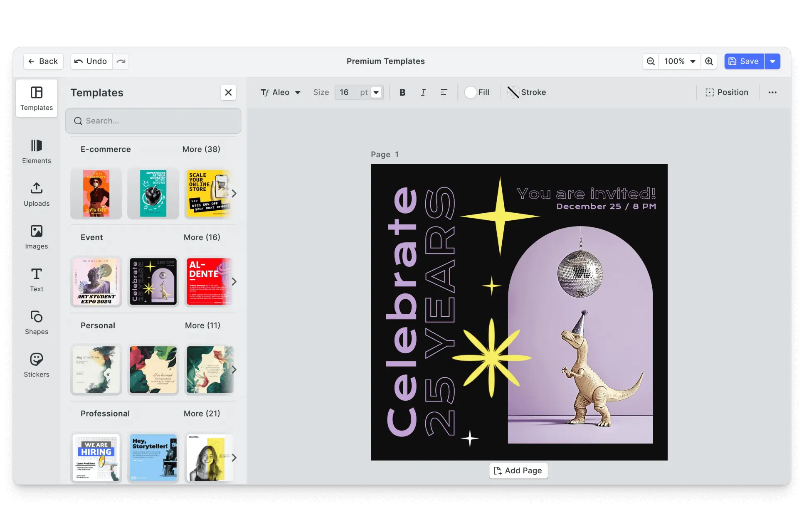Image resolution: width=804 pixels, height=532 pixels.
Task: Click the Page 1 label
Action: coord(385,155)
